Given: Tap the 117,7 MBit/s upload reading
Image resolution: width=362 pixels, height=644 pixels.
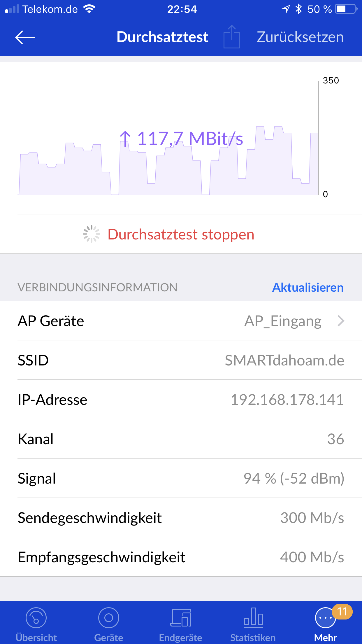Looking at the screenshot, I should tap(181, 139).
